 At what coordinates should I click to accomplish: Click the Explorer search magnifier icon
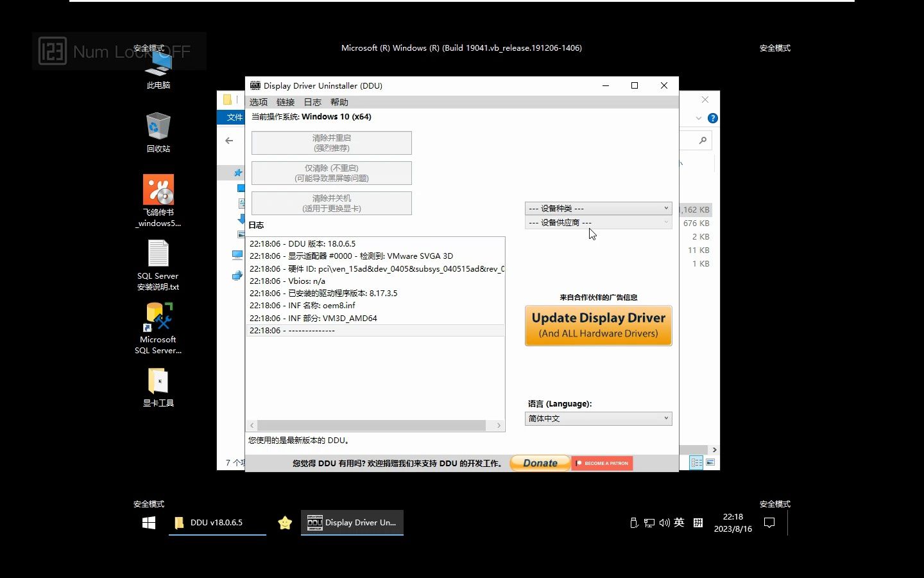(x=703, y=141)
